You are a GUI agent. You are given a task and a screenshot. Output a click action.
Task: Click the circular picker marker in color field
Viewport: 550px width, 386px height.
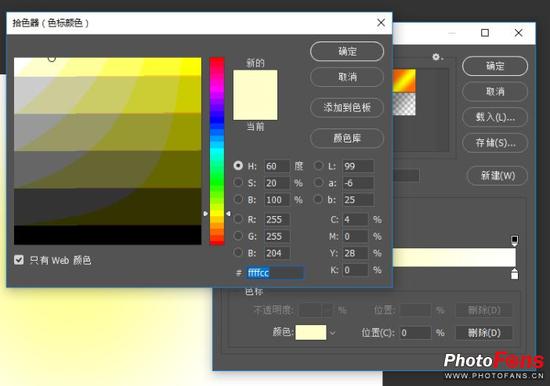point(52,59)
